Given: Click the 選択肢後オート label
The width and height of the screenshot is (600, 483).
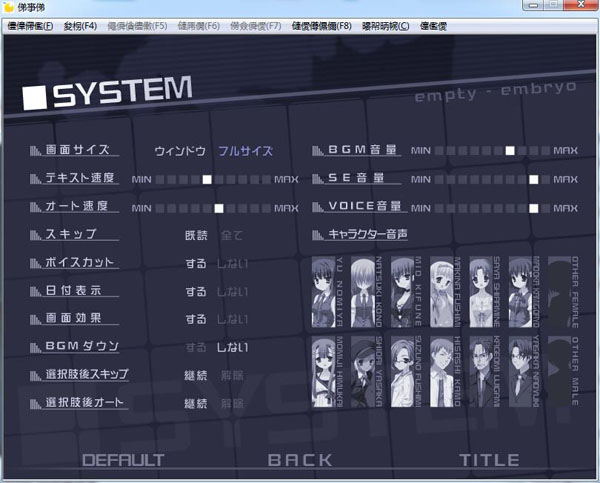Looking at the screenshot, I should pyautogui.click(x=85, y=402).
